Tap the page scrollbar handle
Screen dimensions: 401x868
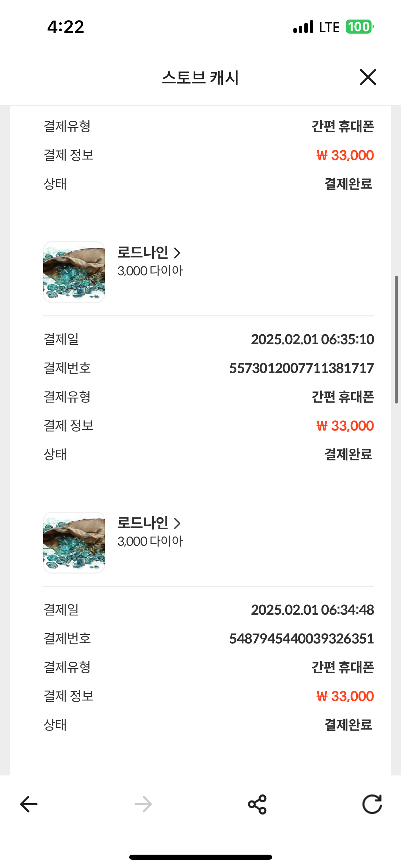397,339
